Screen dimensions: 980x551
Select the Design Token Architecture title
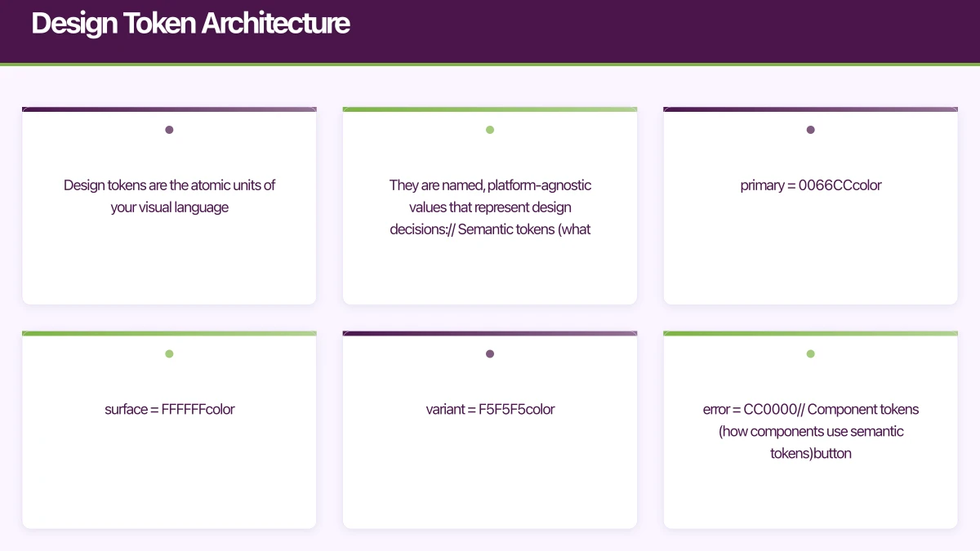(189, 23)
